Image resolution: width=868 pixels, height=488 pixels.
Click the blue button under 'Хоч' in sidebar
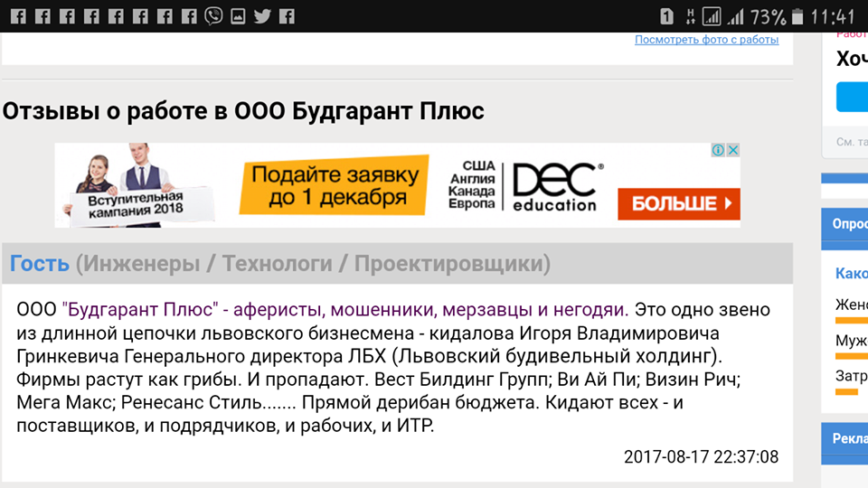852,97
